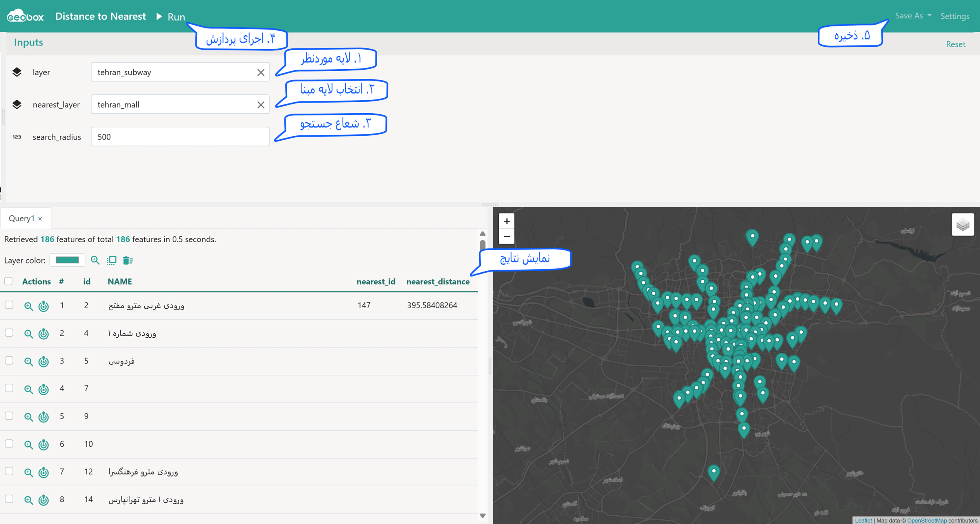Open Settings in top bar
Viewport: 980px width, 524px height.
[x=955, y=16]
